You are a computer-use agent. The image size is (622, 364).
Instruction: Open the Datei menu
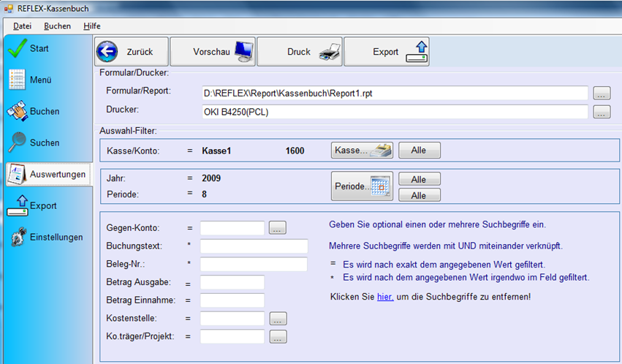(x=22, y=26)
